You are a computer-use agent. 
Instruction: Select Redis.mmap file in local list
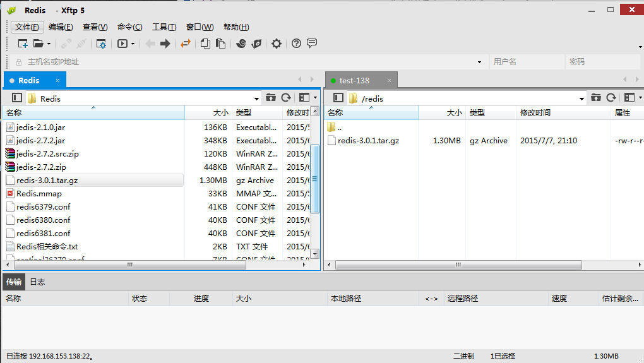point(39,193)
